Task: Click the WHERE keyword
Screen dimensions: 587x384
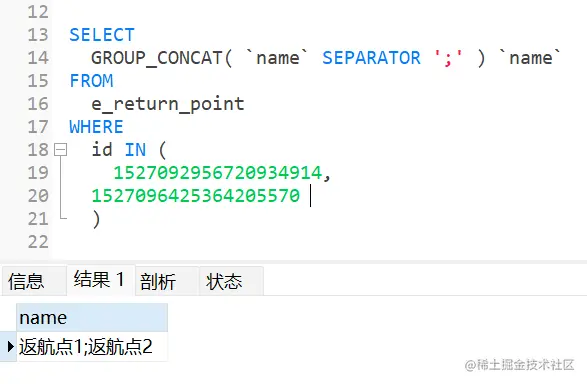Action: tap(96, 127)
